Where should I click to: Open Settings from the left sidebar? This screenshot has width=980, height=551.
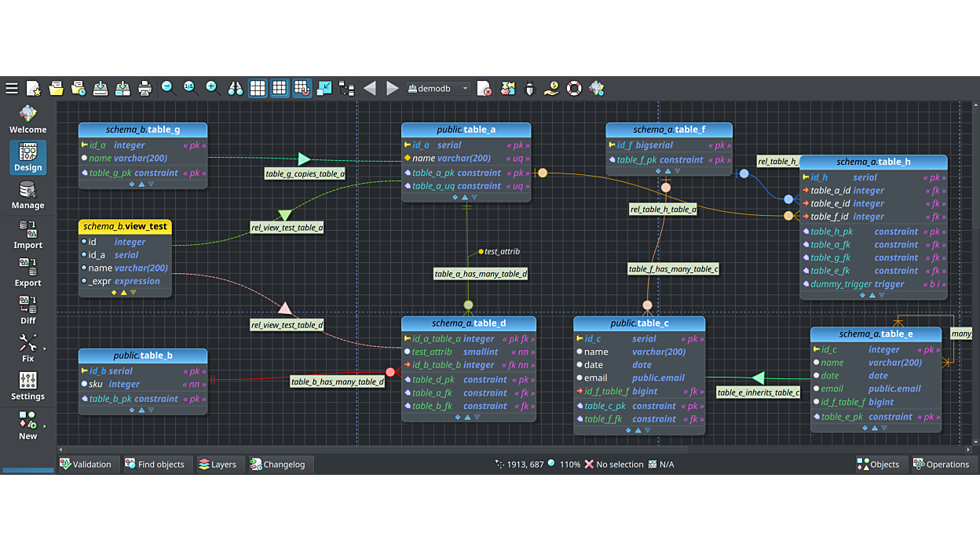tap(27, 385)
